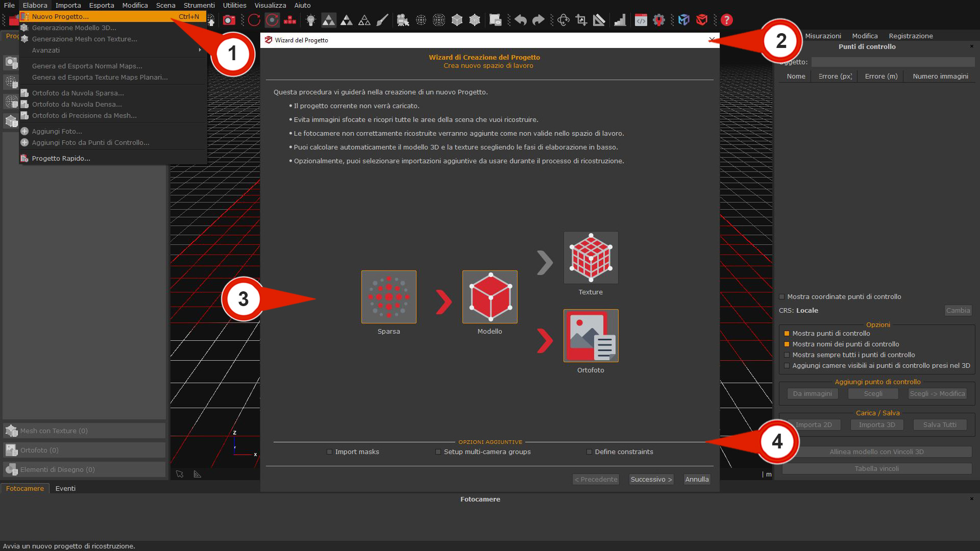The width and height of the screenshot is (980, 551).
Task: Click the Cambia CRS button
Action: tap(958, 310)
